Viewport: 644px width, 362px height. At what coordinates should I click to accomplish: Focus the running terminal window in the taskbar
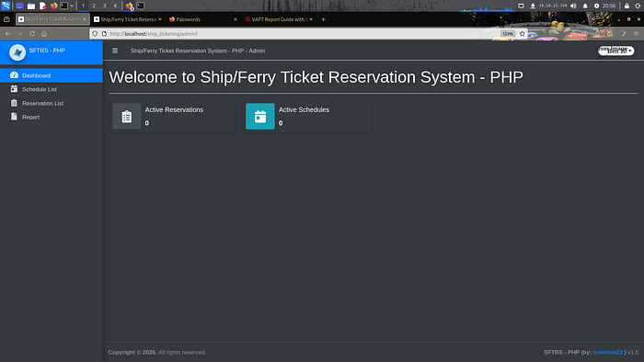(x=141, y=6)
